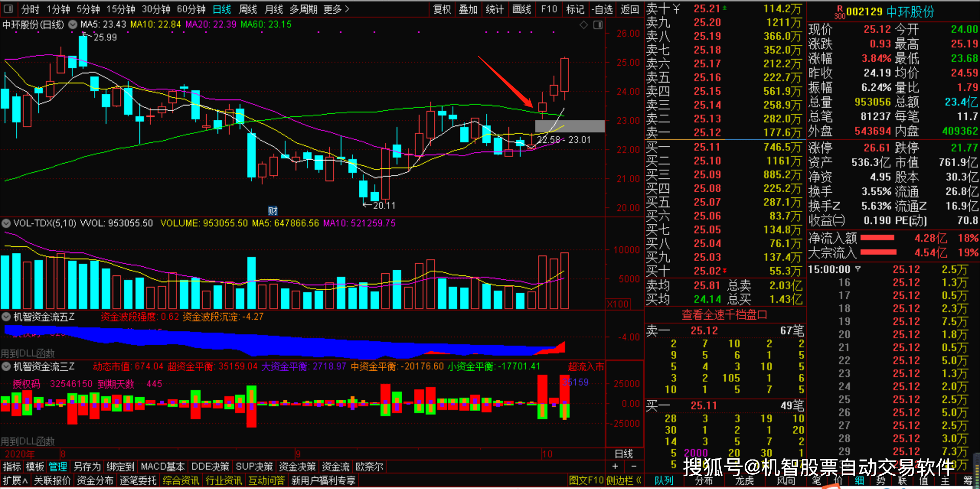The width and height of the screenshot is (980, 489).
Task: Click 查看全速千档盘口 link
Action: (724, 315)
